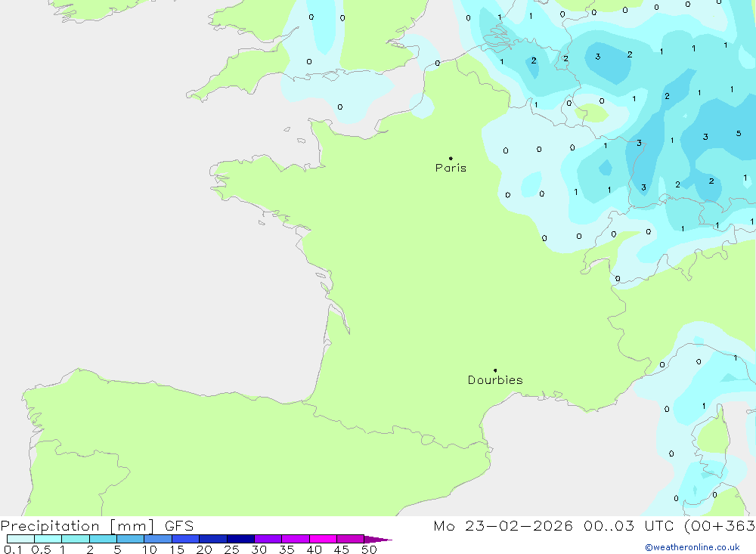Click the date 'Mo 23-02-2026' text
Screen dimensions: 756x554
[x=503, y=526]
